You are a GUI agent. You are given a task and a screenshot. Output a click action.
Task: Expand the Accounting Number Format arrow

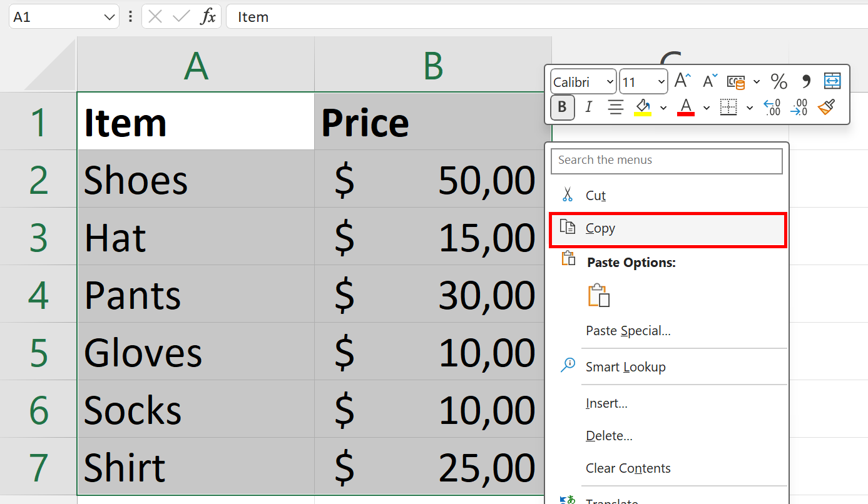(x=757, y=82)
